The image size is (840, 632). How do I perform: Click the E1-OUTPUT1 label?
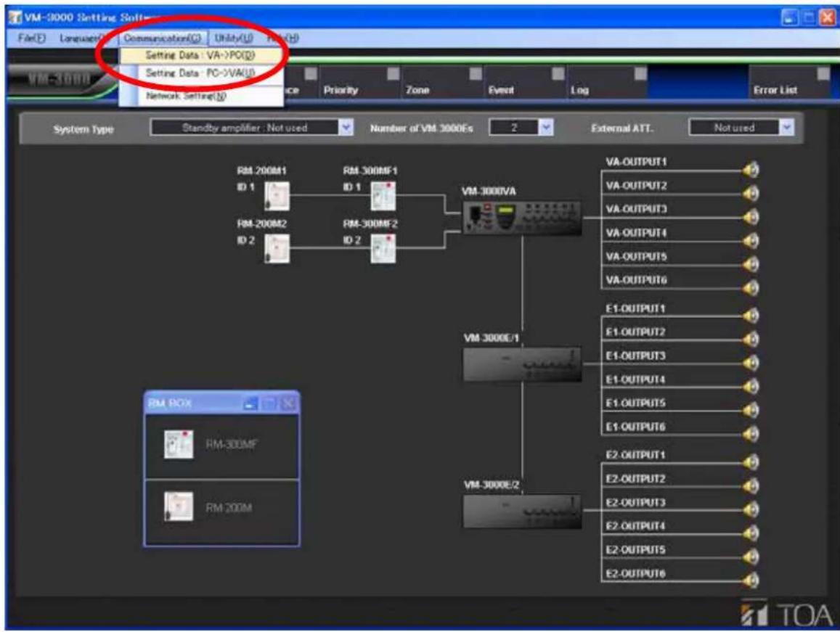pos(635,308)
